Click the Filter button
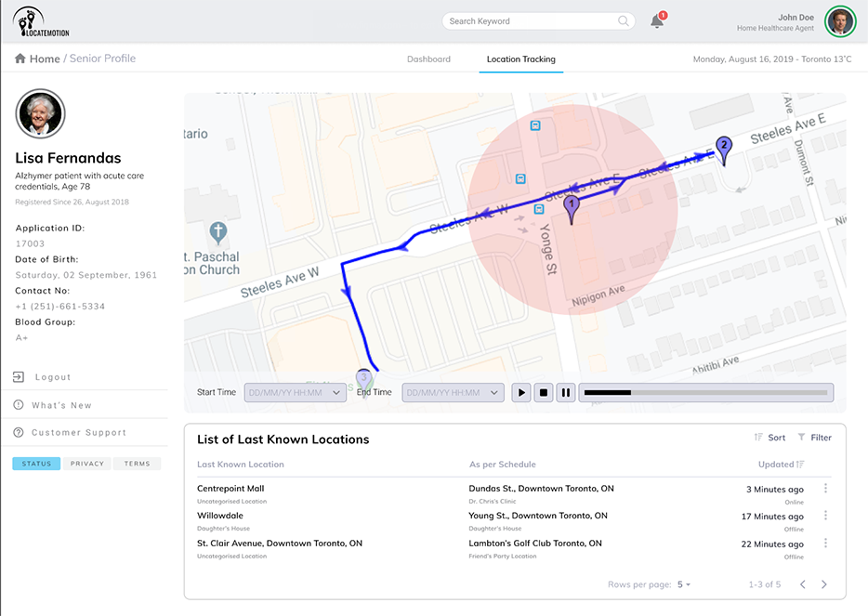The height and width of the screenshot is (616, 868). point(814,438)
